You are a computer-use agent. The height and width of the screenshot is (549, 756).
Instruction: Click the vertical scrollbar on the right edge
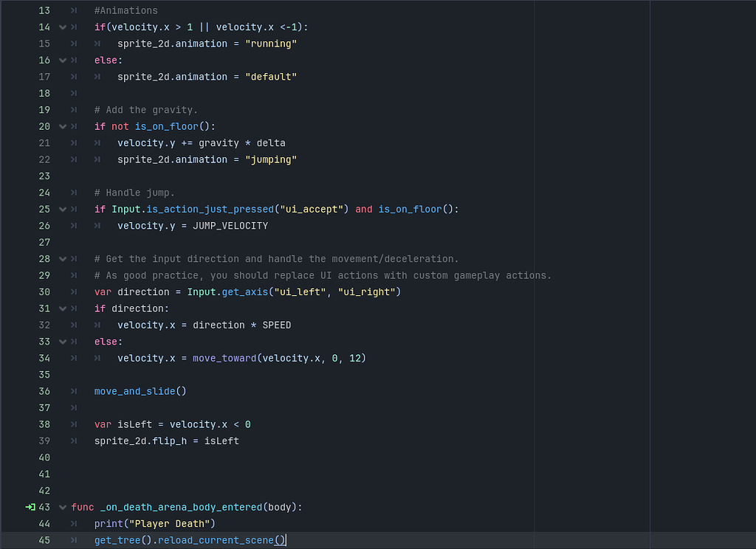[751, 274]
